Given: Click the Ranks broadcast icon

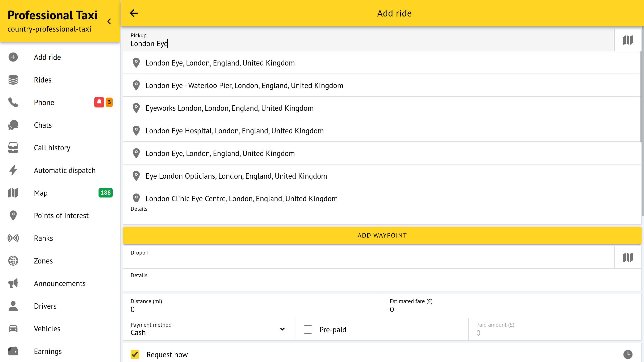Looking at the screenshot, I should [13, 238].
